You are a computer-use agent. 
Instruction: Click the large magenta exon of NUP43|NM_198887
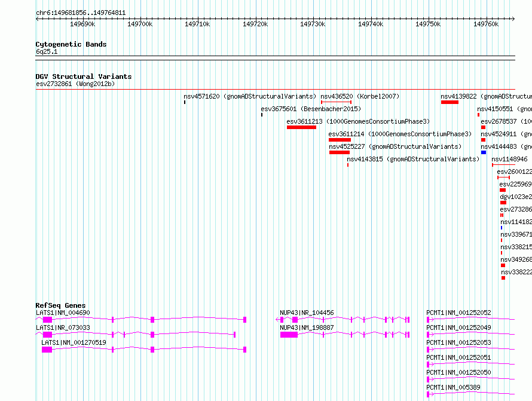click(289, 335)
